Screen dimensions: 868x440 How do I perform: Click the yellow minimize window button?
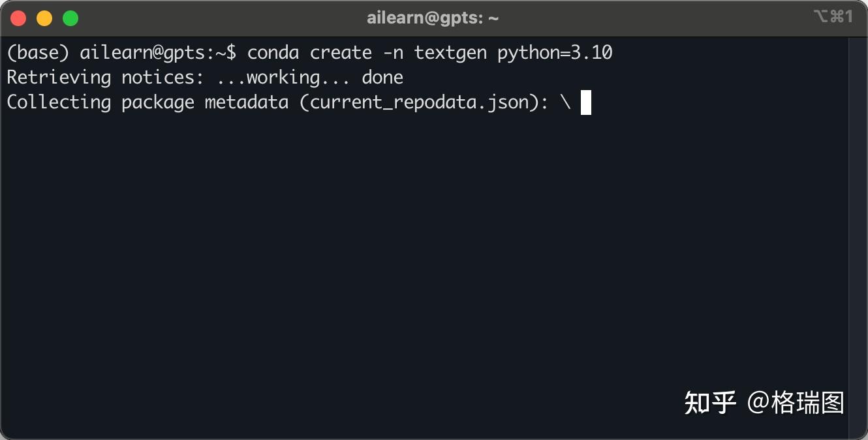tap(44, 18)
